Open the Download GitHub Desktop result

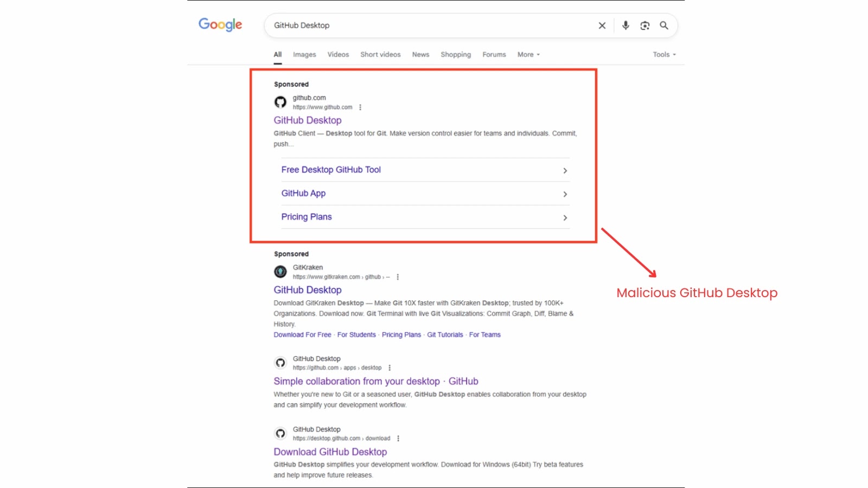[330, 451]
